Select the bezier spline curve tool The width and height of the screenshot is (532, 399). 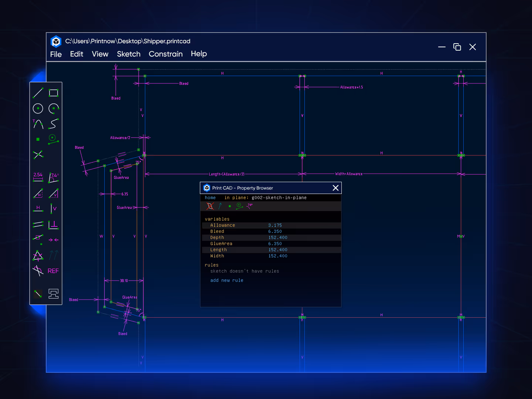coord(54,124)
